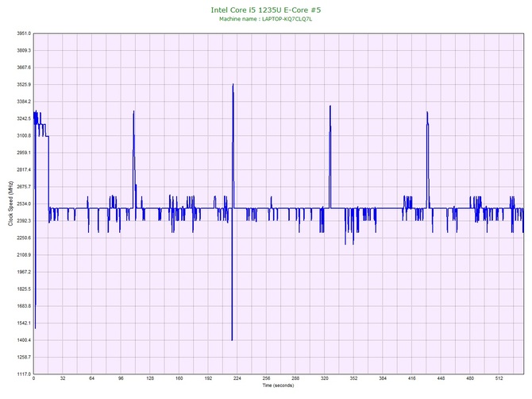This screenshot has width=532, height=399.
Task: Click the 3242.5 y-axis value
Action: click(24, 119)
